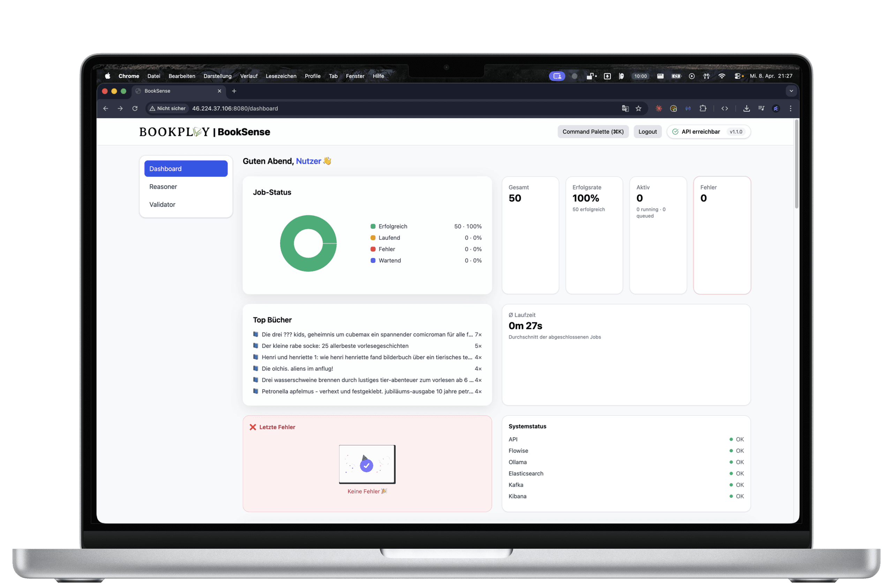Select the Dashboard sidebar item

[x=186, y=169]
